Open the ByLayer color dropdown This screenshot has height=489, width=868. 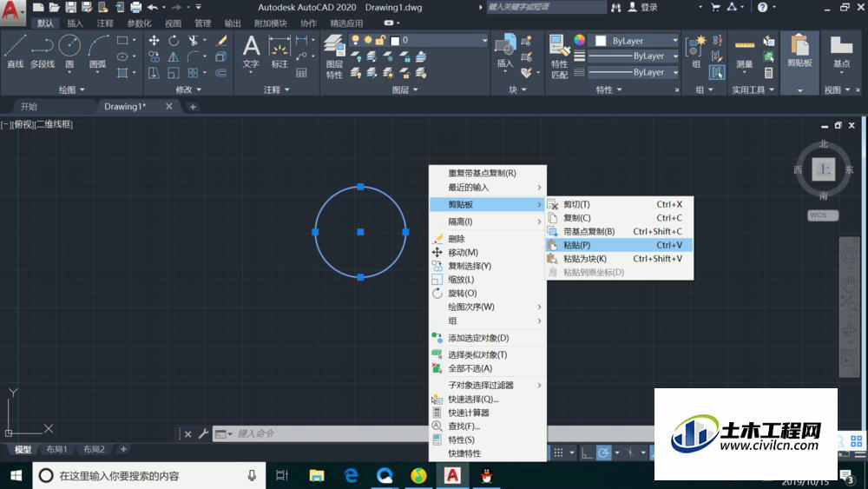point(674,41)
